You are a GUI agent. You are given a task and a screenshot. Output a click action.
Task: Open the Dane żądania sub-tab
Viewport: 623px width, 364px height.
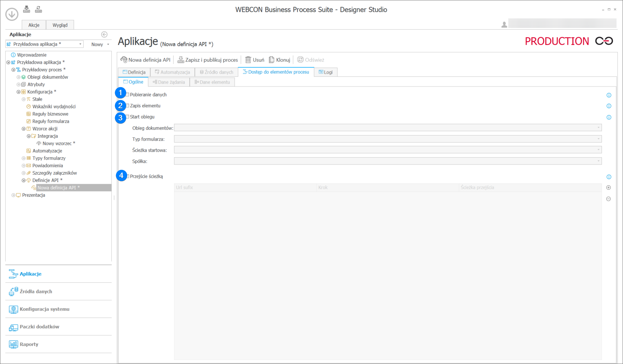(x=169, y=82)
